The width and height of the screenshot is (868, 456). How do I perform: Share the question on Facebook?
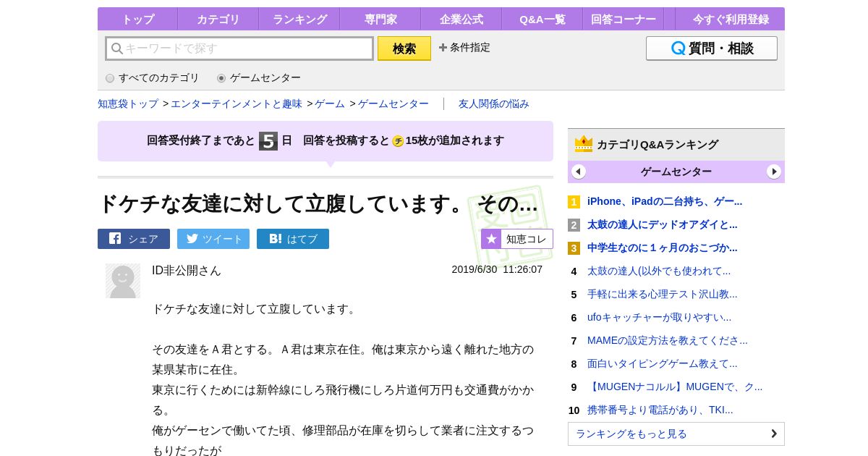click(x=134, y=239)
